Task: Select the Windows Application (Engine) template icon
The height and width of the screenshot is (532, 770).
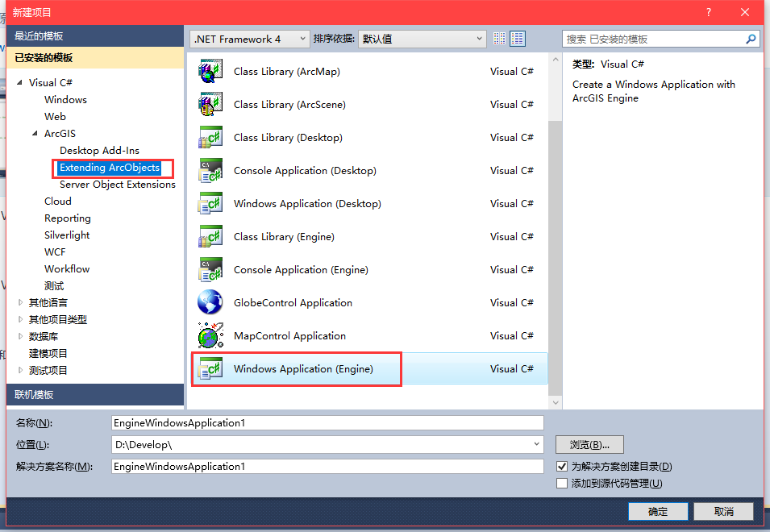Action: (x=210, y=368)
